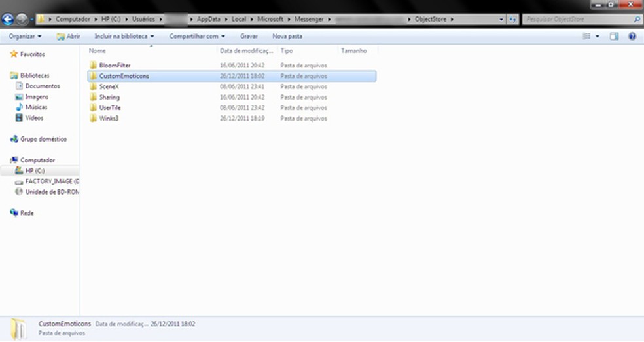Click AppData in the address breadcrumb
This screenshot has height=342, width=644.
tap(208, 19)
